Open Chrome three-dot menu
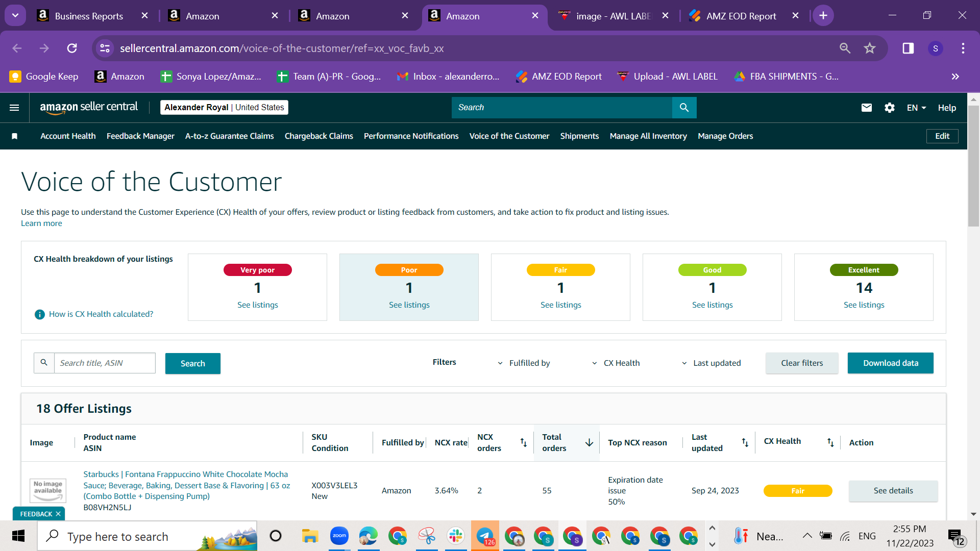Image resolution: width=980 pixels, height=551 pixels. (x=963, y=48)
